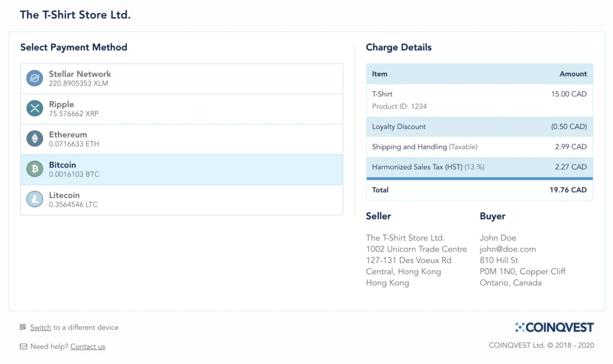
Task: Click the envelope icon beside Need help
Action: [23, 347]
